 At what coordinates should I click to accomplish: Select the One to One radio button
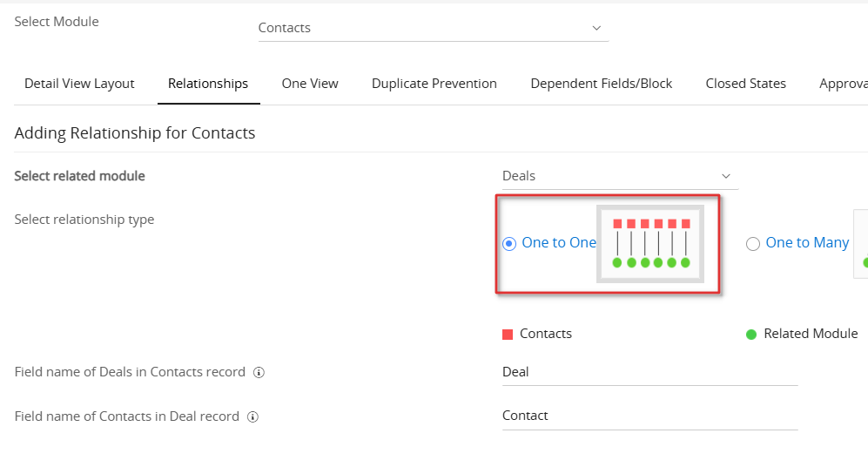pos(509,244)
